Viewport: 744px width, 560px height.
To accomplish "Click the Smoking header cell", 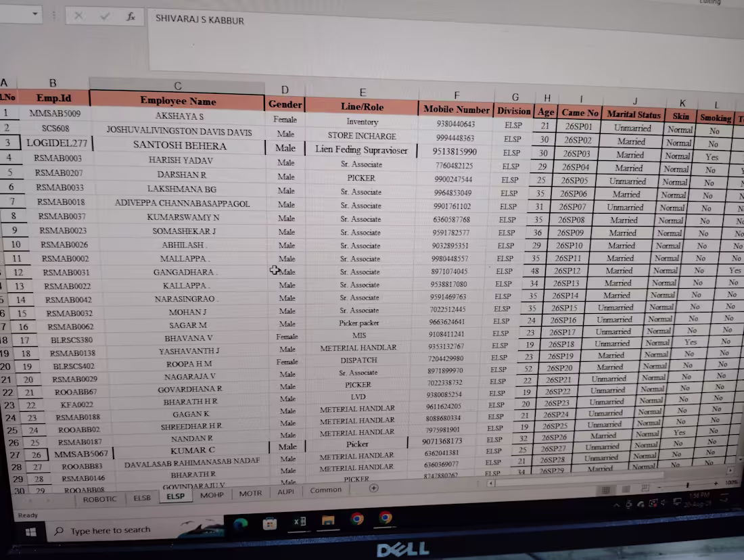I will point(715,117).
